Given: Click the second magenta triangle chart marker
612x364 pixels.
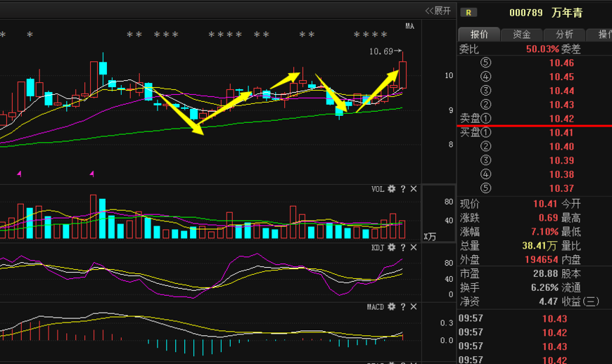Looking at the screenshot, I should pos(91,174).
